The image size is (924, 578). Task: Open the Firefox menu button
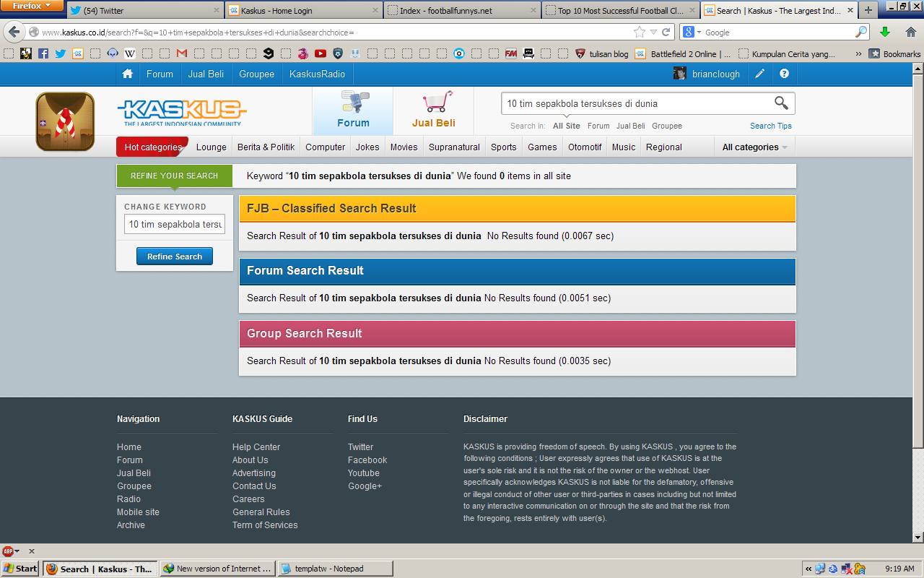pos(32,6)
